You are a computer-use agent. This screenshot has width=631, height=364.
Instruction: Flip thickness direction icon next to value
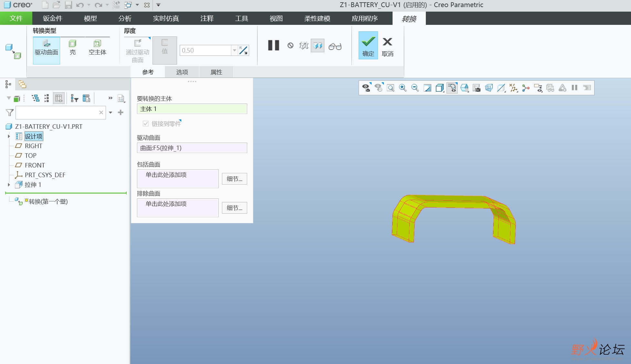243,50
